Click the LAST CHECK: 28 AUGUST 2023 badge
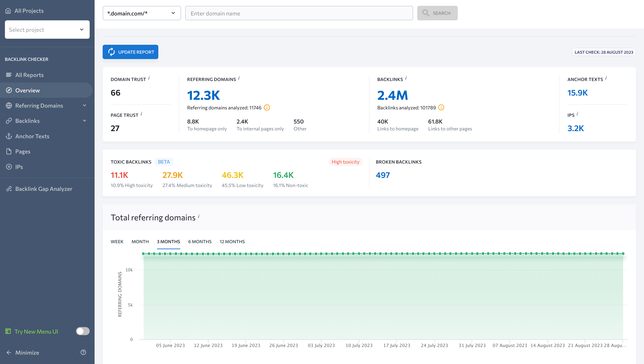 (604, 52)
